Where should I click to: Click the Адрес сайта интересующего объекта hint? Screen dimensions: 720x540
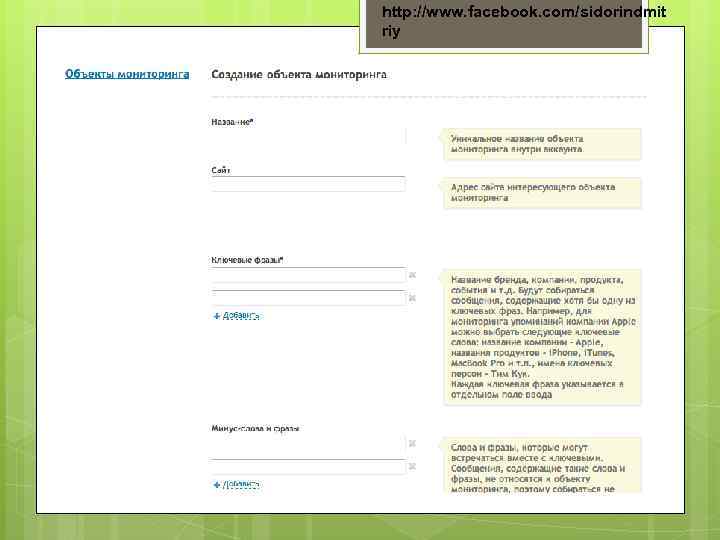(x=542, y=193)
